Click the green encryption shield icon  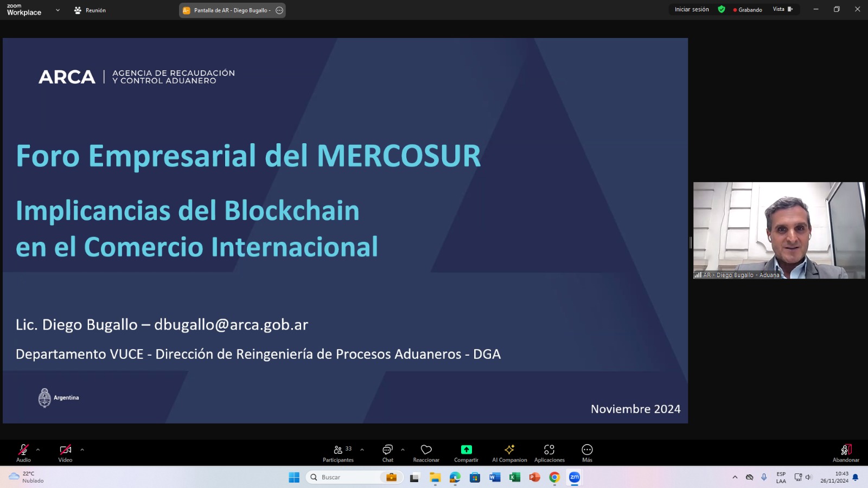722,9
